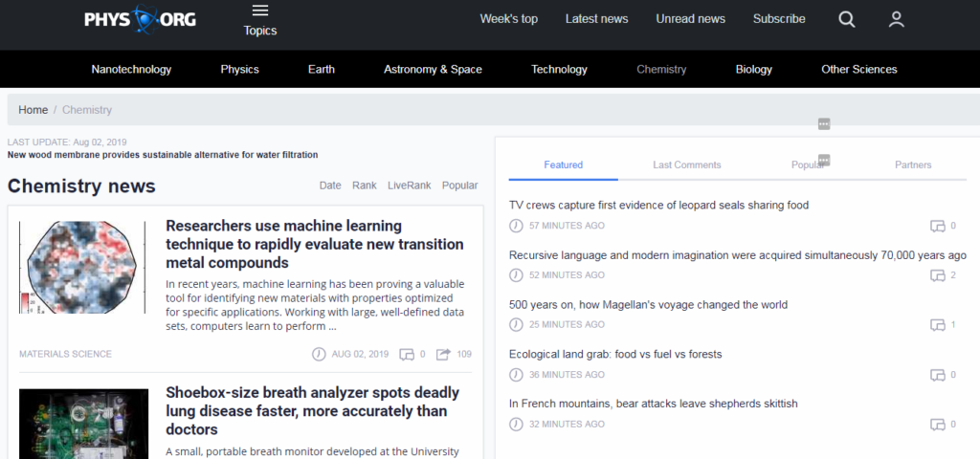Click comment icon for Magellan's voyage story
The width and height of the screenshot is (980, 459).
(x=937, y=325)
